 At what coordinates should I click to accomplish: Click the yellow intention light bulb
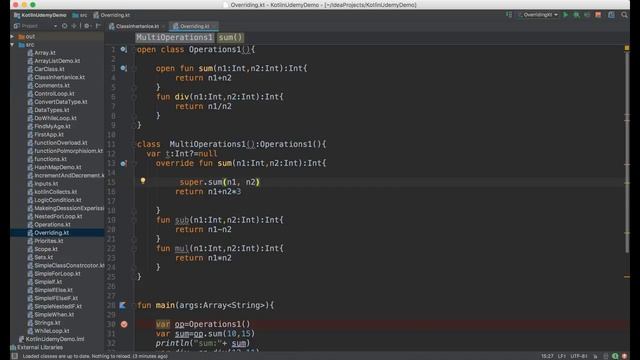143,180
